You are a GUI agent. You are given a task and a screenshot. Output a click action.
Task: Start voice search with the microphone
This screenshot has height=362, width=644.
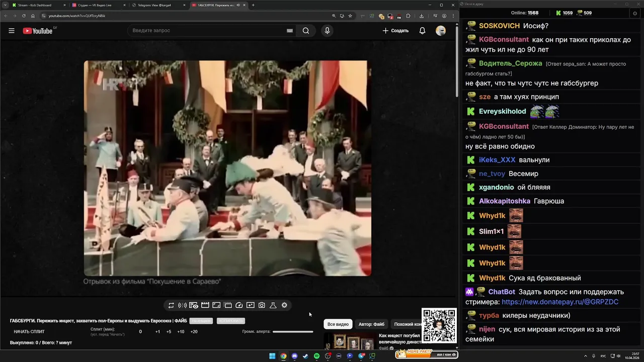[x=327, y=31]
